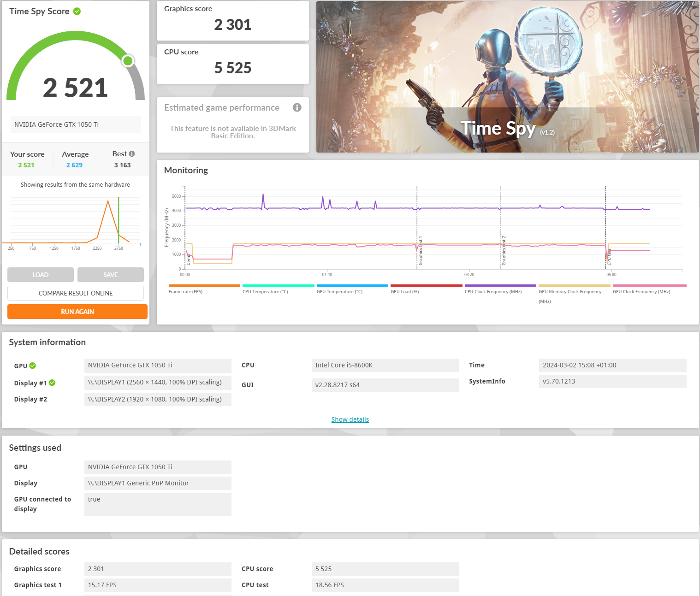Click the gauge score indicator knob
Viewport: 700px width, 596px height.
pyautogui.click(x=128, y=60)
